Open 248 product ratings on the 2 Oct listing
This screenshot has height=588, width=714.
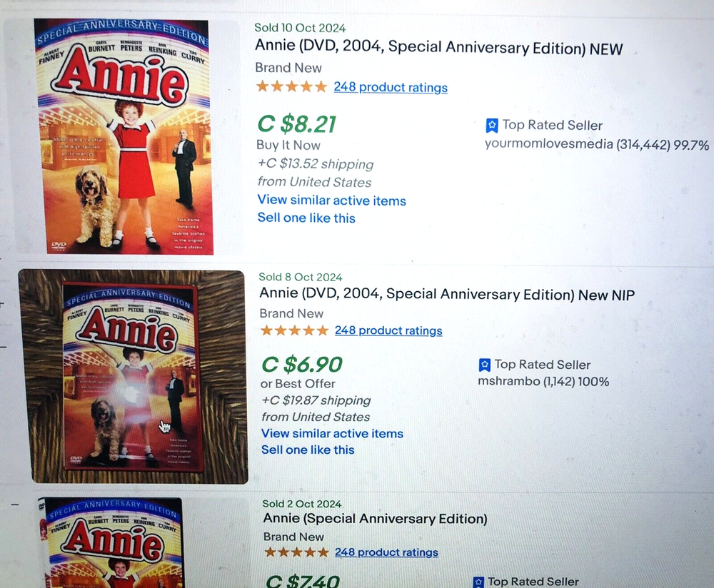386,552
